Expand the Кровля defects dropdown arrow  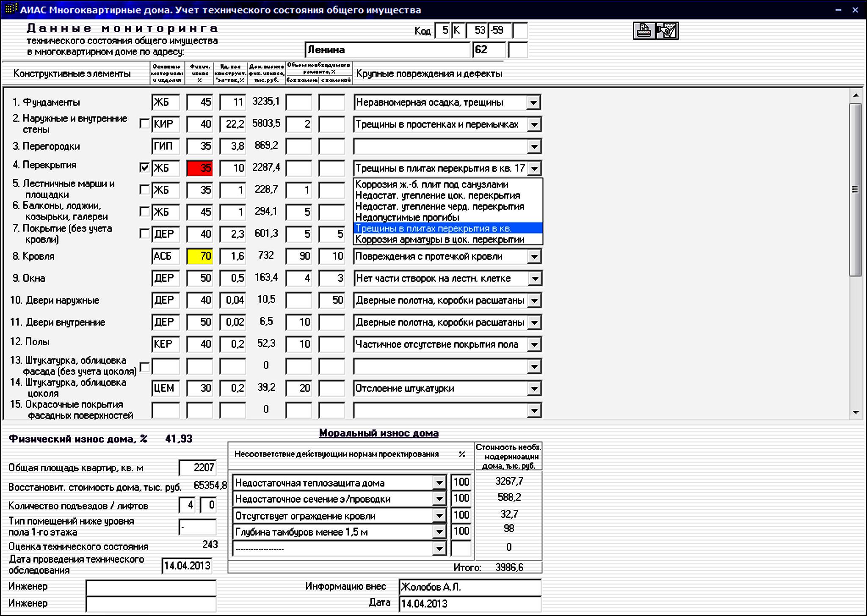coord(534,256)
